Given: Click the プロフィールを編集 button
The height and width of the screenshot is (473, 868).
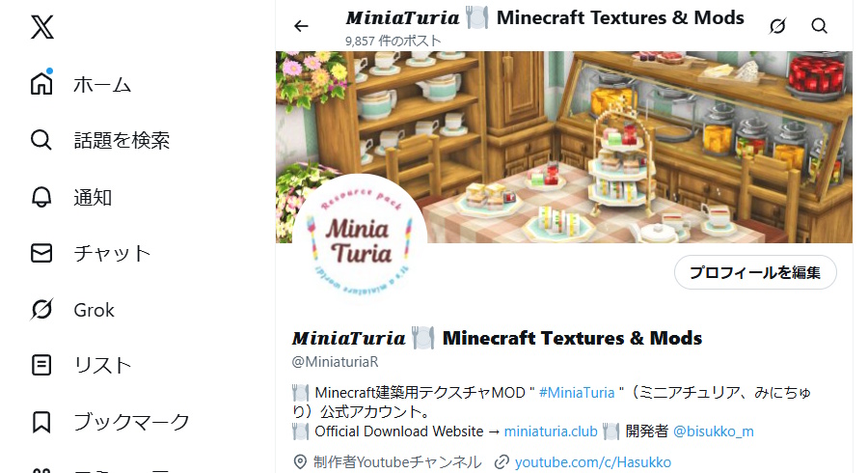Looking at the screenshot, I should click(x=755, y=272).
